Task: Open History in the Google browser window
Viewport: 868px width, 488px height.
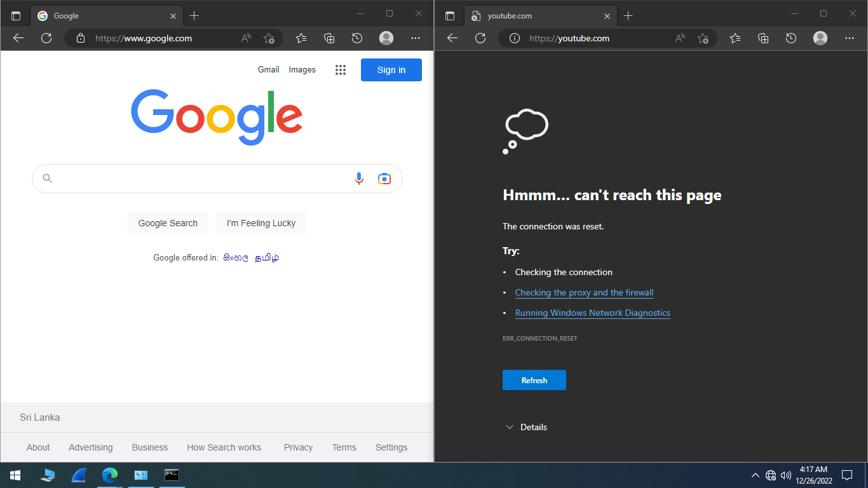Action: [357, 38]
